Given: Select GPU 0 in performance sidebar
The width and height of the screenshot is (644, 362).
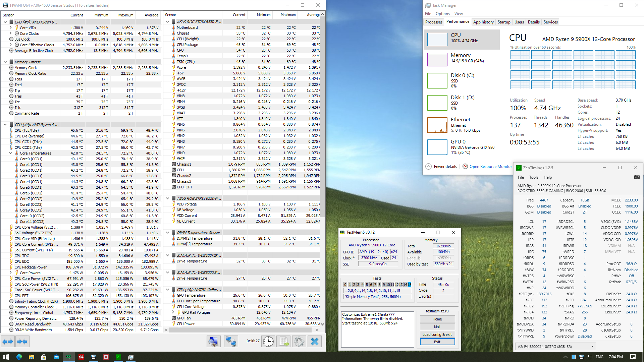Looking at the screenshot, I should tap(462, 147).
